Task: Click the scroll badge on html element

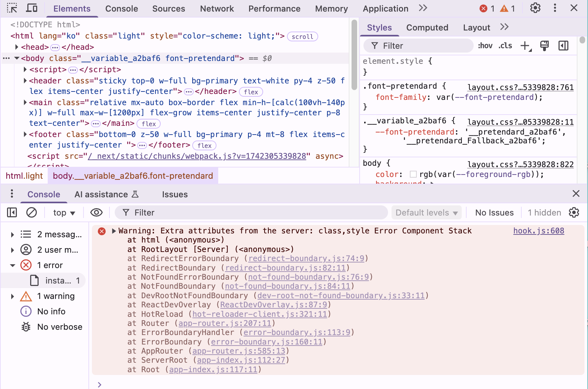Action: pos(302,36)
